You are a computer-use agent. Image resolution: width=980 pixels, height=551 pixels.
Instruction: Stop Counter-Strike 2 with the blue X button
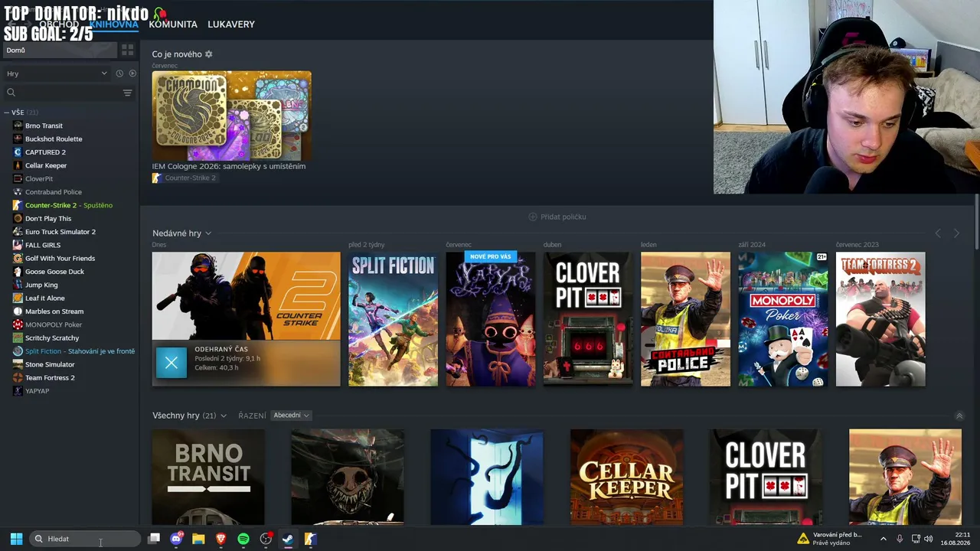tap(171, 363)
